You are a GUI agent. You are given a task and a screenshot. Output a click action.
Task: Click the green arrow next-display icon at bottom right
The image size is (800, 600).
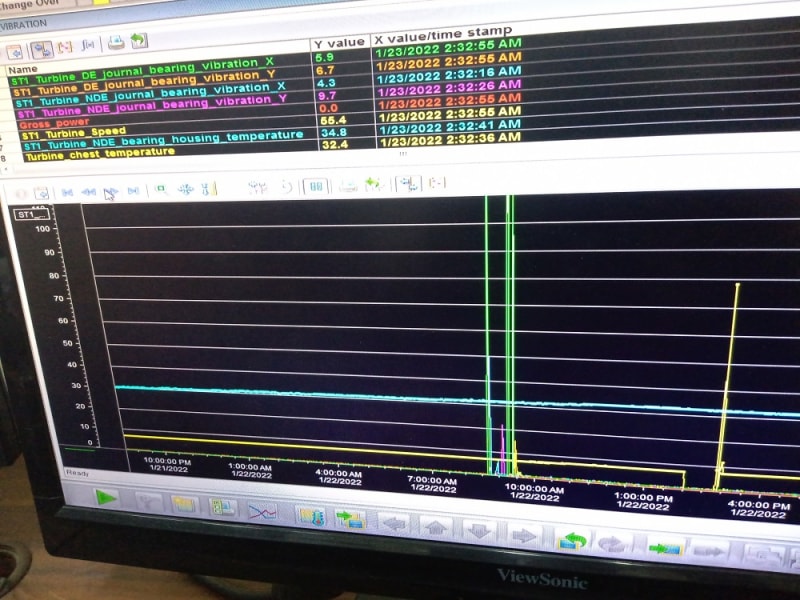click(665, 549)
